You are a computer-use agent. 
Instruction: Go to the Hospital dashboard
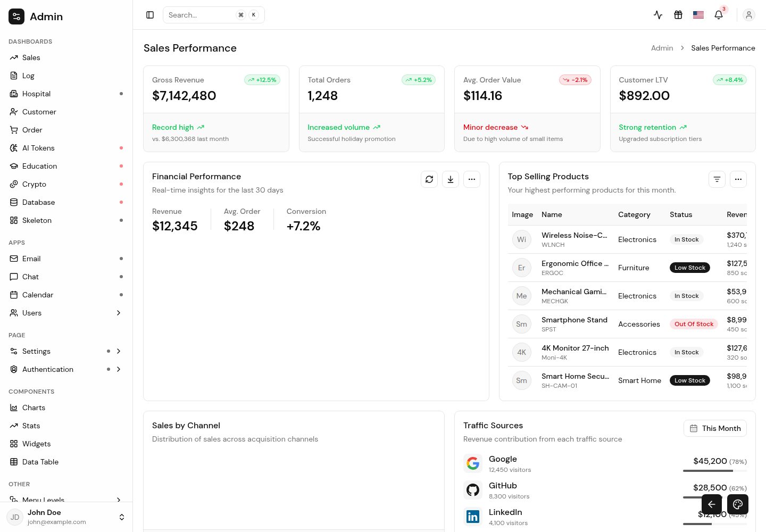tap(66, 94)
